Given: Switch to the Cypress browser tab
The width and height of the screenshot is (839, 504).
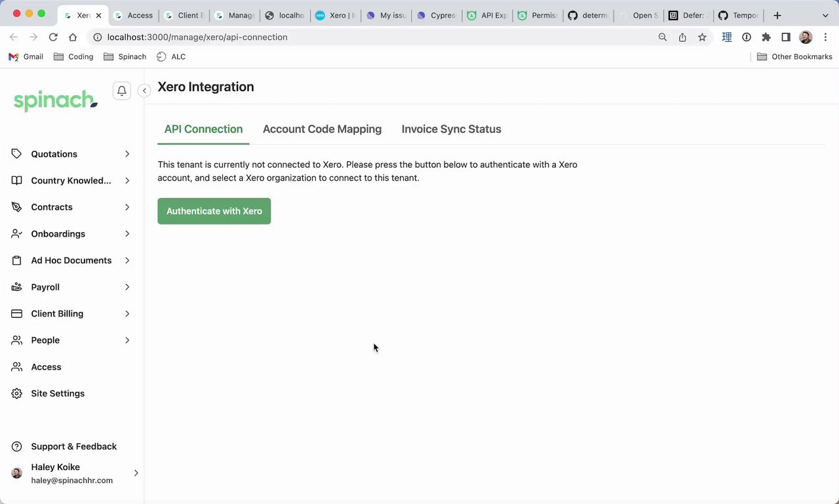Looking at the screenshot, I should (437, 15).
